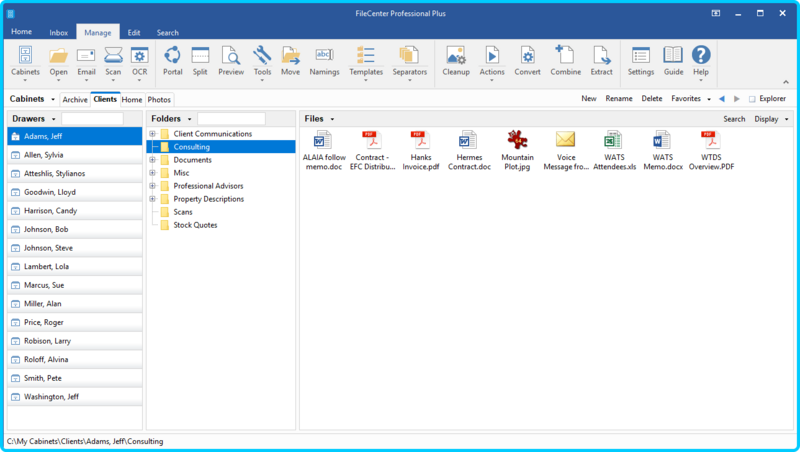Select the WATS Memo.docx file
The width and height of the screenshot is (800, 452).
pos(663,150)
